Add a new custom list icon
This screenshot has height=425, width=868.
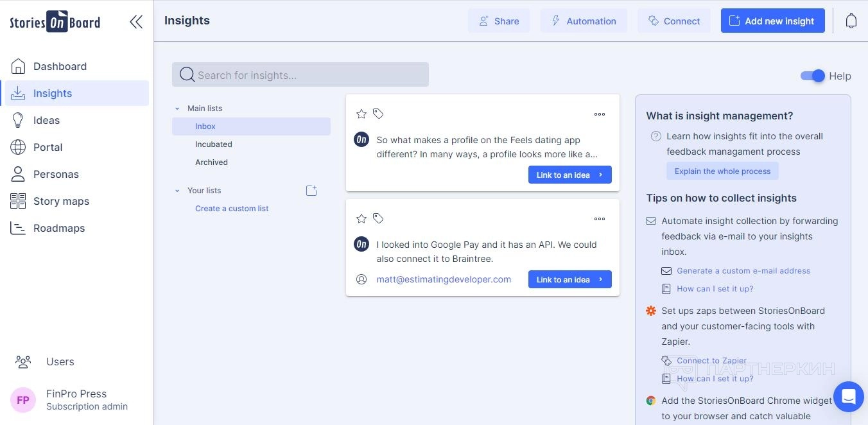(x=311, y=191)
